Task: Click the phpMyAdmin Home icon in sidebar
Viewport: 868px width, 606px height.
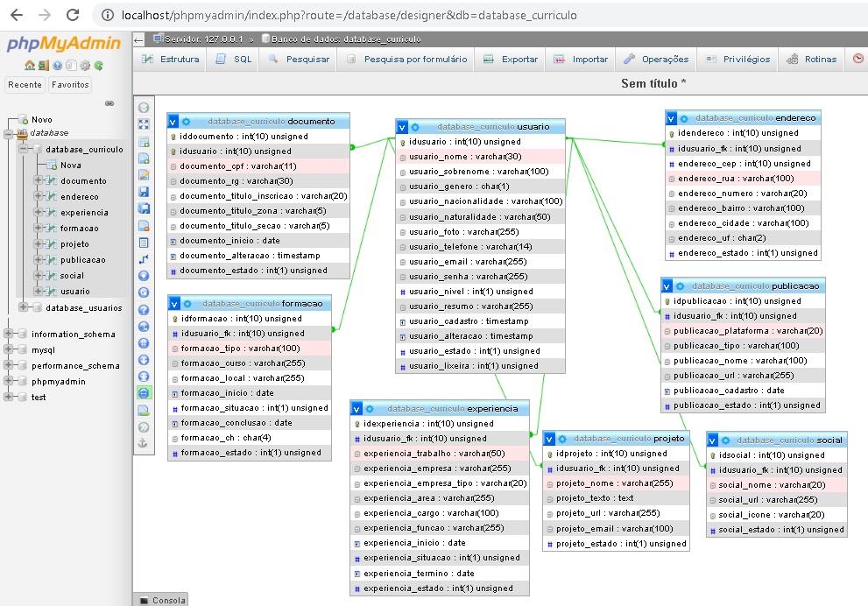Action: tap(30, 66)
